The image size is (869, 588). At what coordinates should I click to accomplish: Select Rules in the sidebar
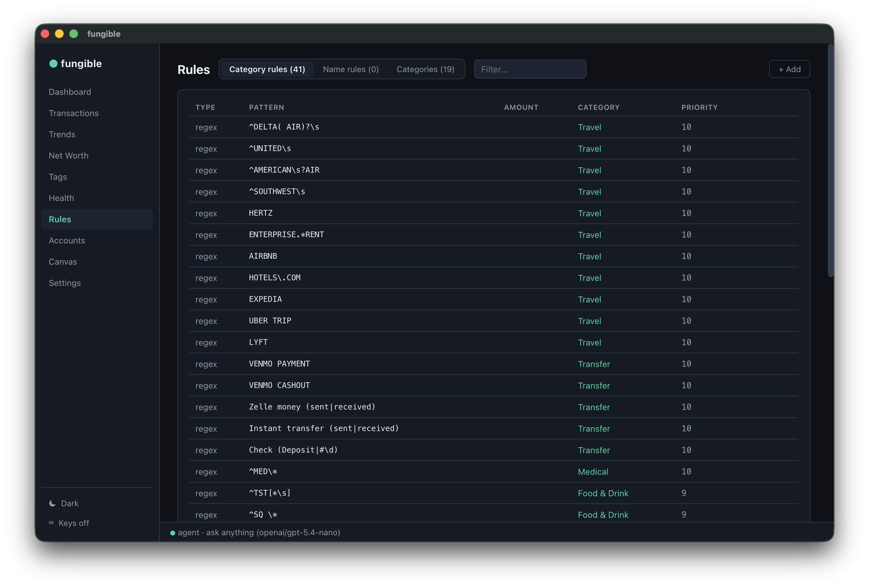97,219
